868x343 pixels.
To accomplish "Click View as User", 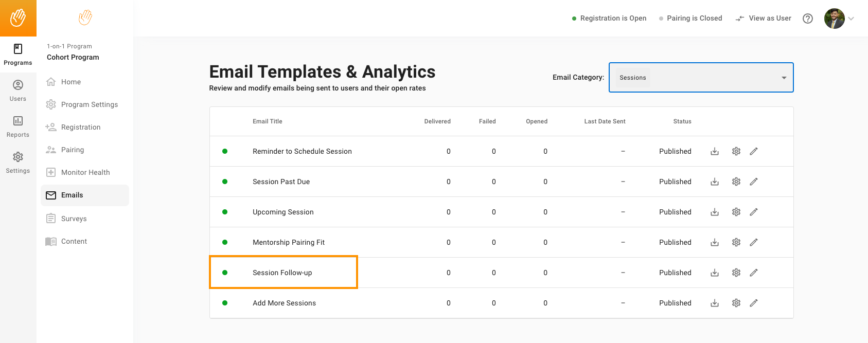I will 764,19.
